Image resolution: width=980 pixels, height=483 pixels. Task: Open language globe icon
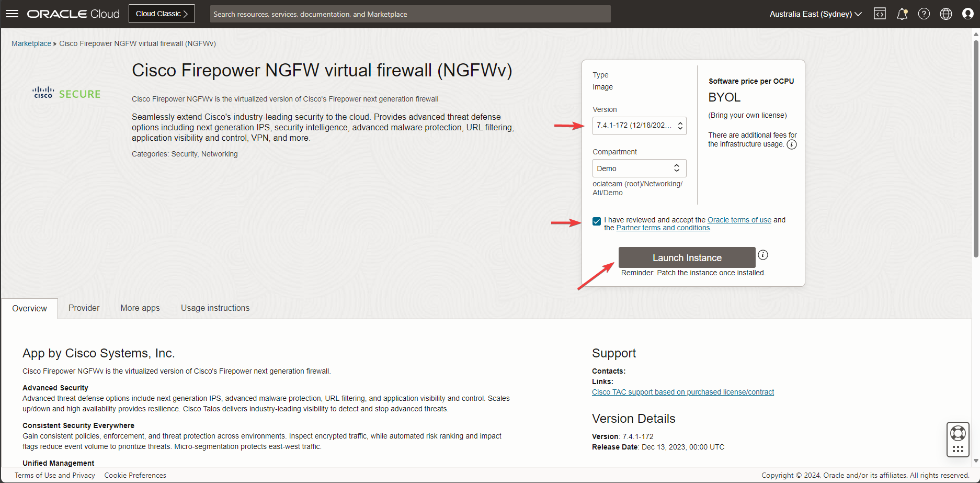click(x=946, y=14)
